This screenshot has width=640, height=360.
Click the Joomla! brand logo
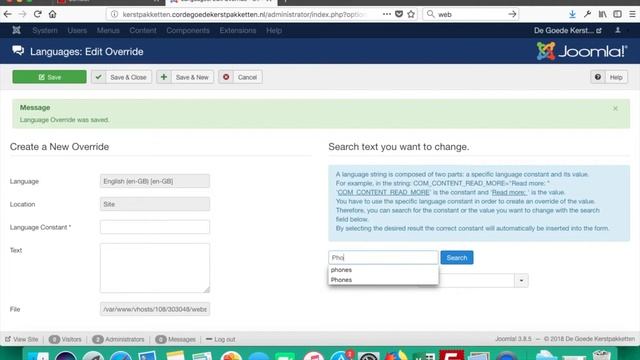point(582,51)
